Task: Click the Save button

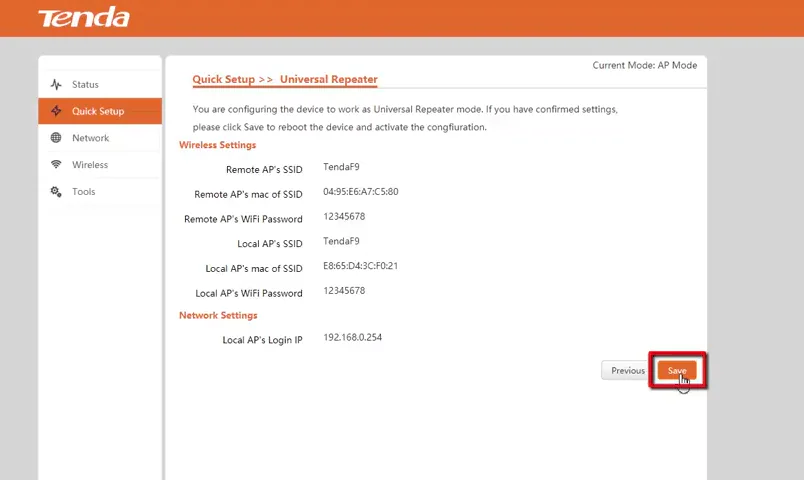Action: (677, 370)
